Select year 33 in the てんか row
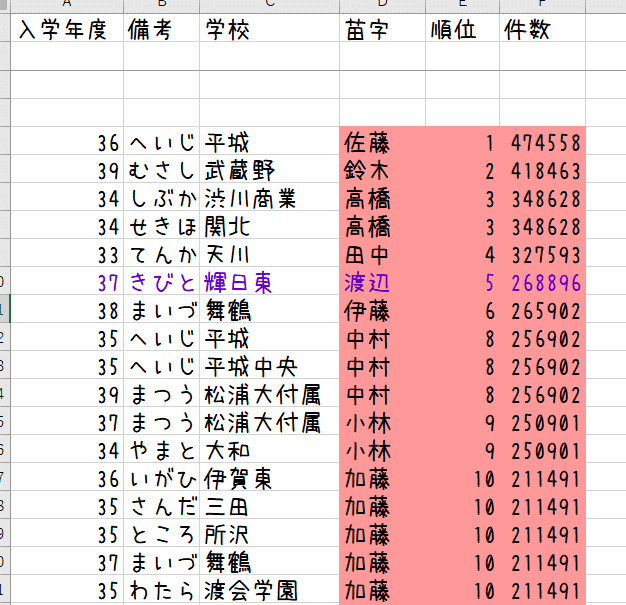 (67, 253)
